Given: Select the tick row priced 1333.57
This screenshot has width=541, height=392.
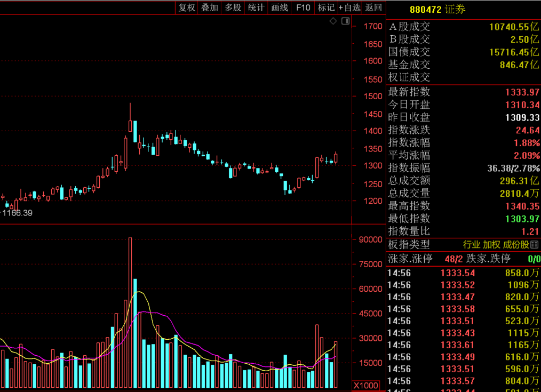Looking at the screenshot, I should pos(463,381).
